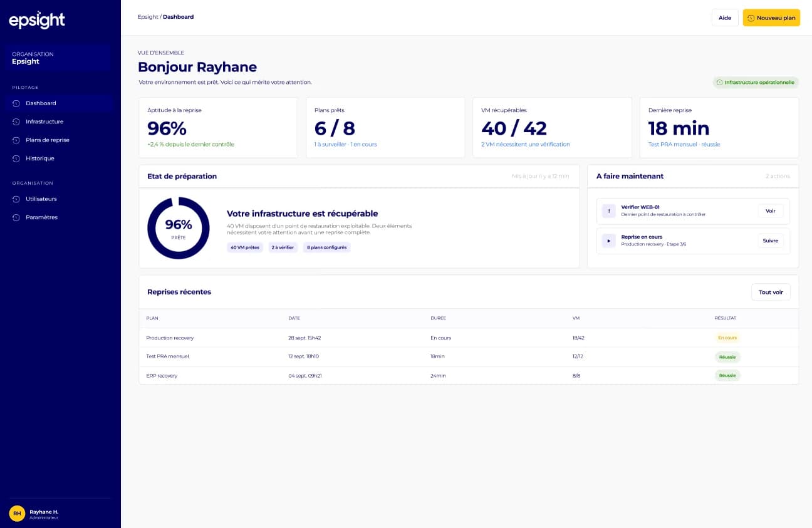Click the "Production recovery" table row name
This screenshot has width=812, height=528.
click(170, 338)
